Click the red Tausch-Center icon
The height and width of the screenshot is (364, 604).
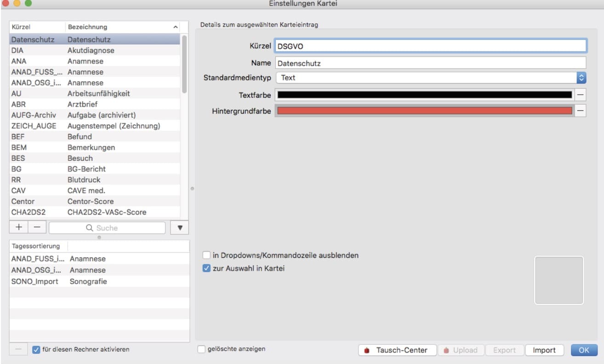point(367,350)
